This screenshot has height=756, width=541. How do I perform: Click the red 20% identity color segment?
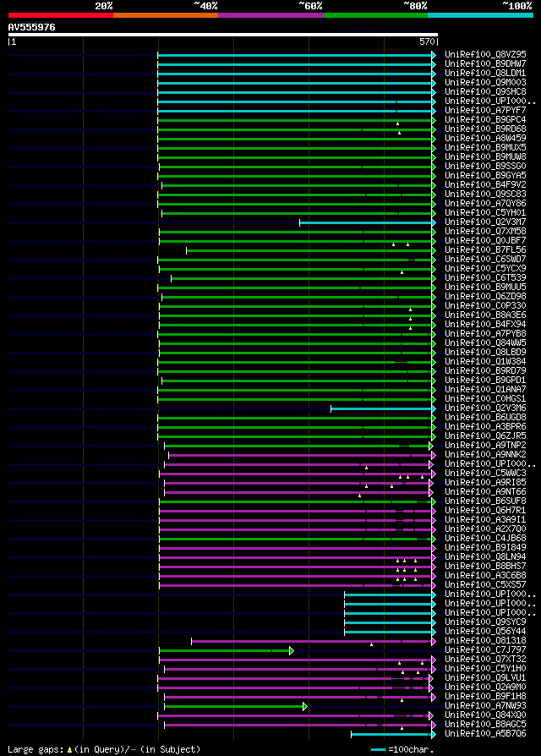[x=61, y=15]
